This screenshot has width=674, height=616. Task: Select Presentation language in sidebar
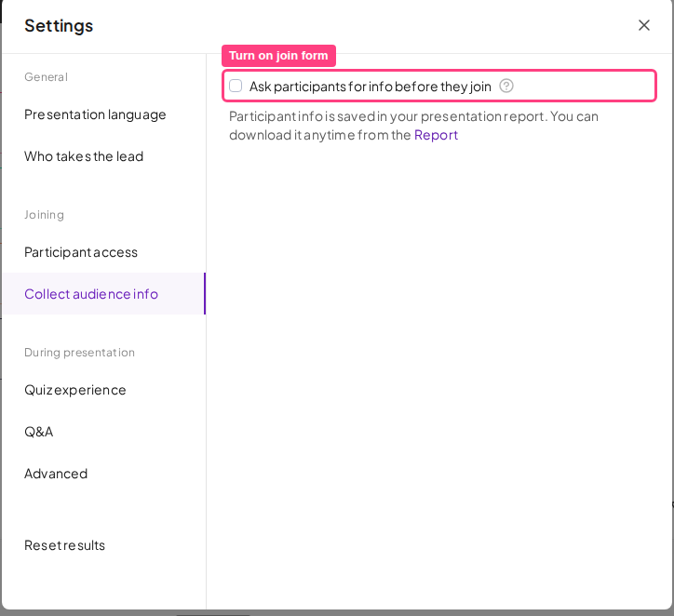103,114
